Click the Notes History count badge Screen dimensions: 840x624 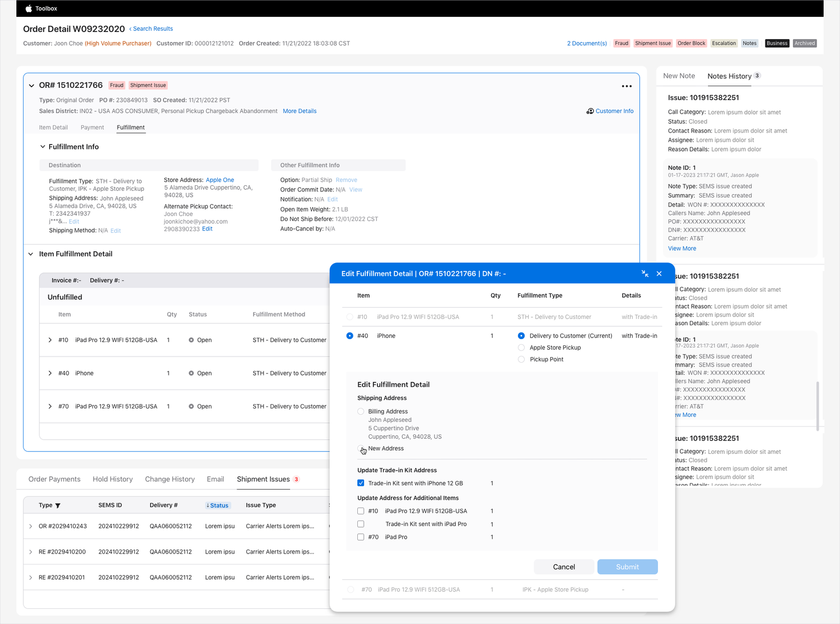757,76
